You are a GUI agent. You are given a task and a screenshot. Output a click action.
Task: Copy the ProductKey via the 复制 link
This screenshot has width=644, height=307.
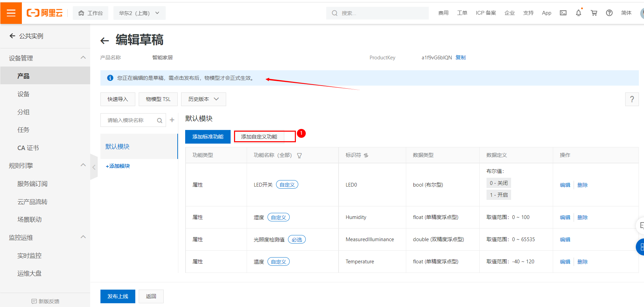[x=460, y=57]
